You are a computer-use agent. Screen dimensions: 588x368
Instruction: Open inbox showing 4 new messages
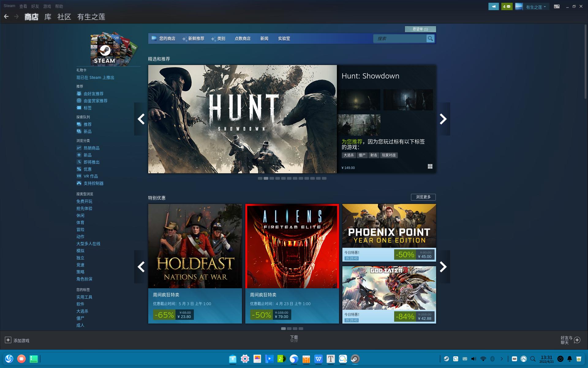507,6
